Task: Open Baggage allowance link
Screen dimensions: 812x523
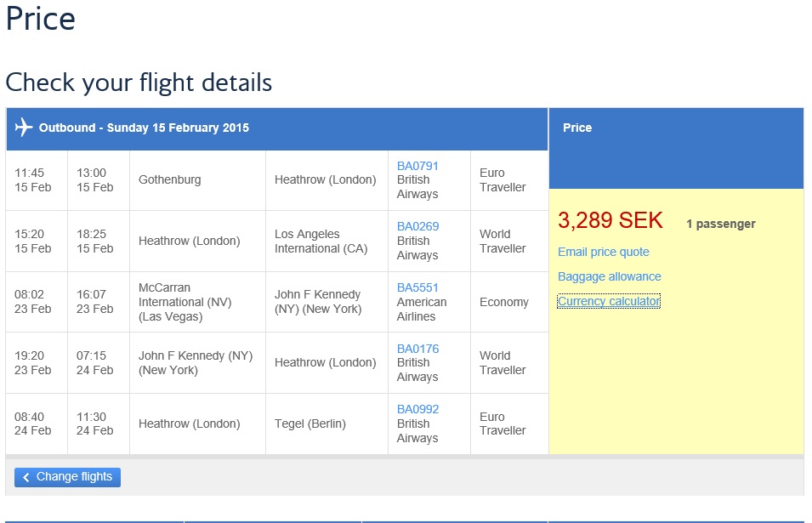Action: (x=609, y=276)
